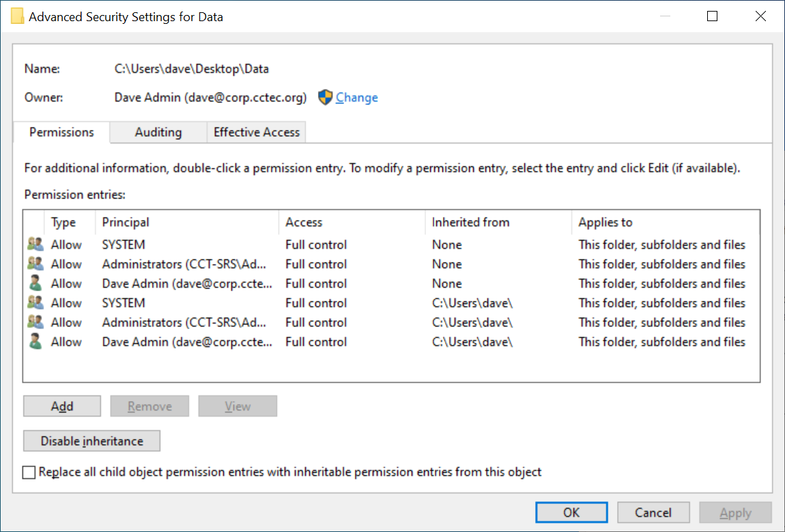Confirm with the OK button
This screenshot has width=785, height=532.
[571, 513]
